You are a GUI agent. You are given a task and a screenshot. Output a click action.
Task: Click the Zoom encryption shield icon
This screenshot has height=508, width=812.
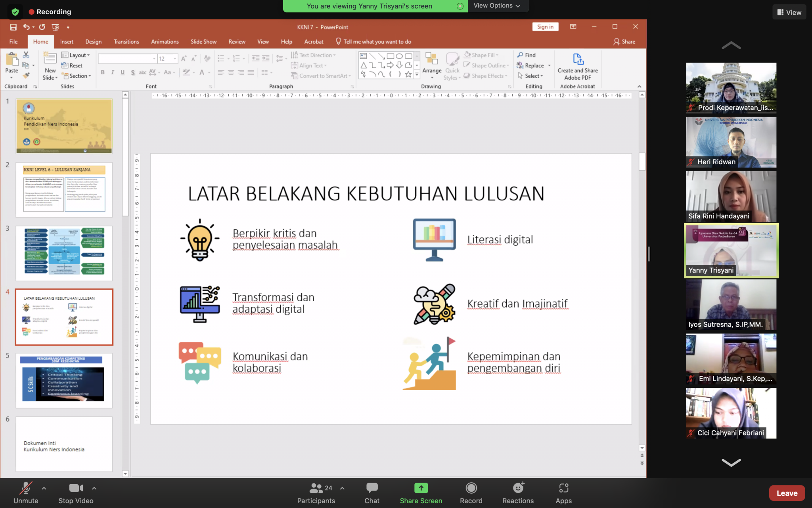point(15,12)
